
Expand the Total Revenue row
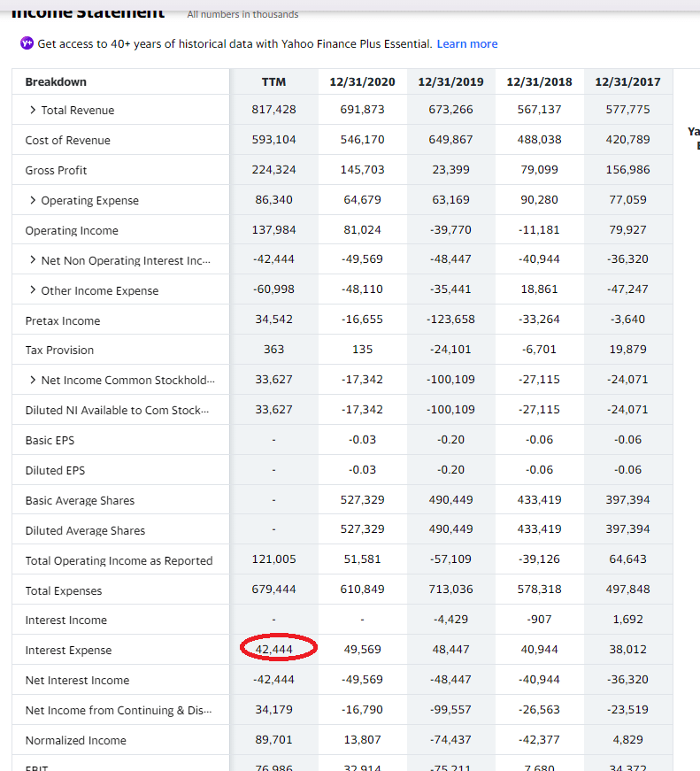click(33, 111)
